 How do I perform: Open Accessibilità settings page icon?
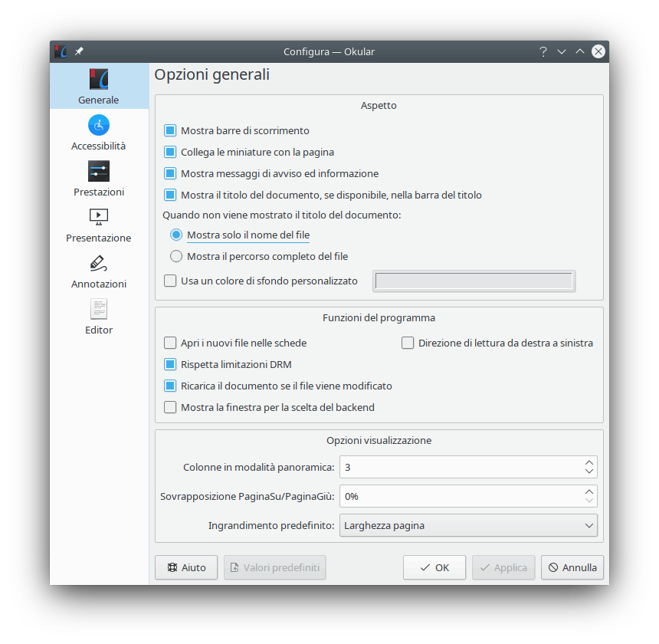(99, 125)
